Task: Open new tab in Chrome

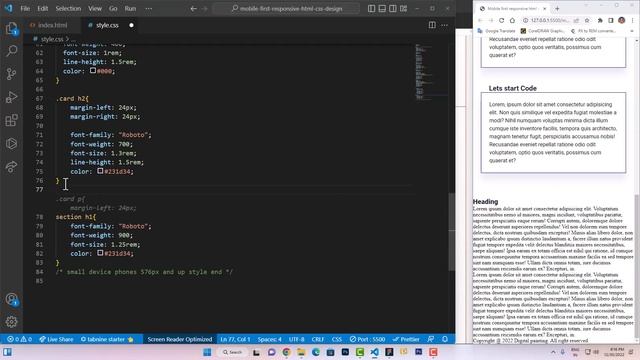Action: click(x=557, y=8)
